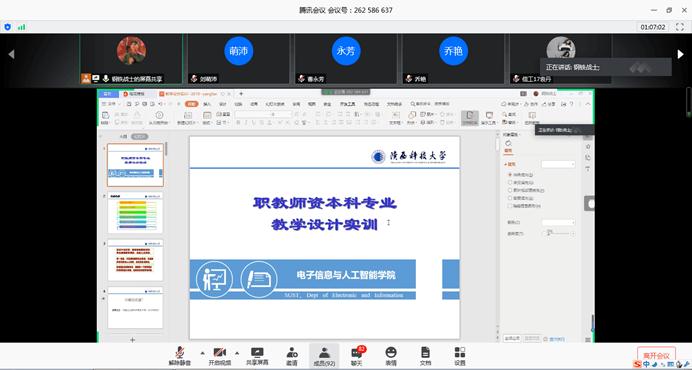Click the fill bucket icon in properties panel
This screenshot has width=692, height=370.
(x=508, y=143)
